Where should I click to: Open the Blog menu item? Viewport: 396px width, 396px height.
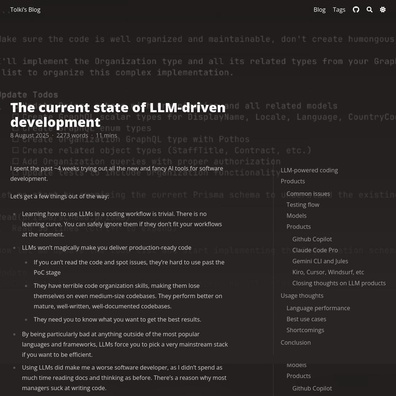click(x=319, y=10)
